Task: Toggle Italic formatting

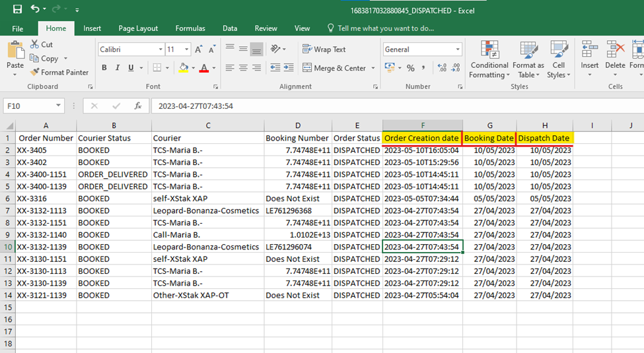Action: coord(118,68)
